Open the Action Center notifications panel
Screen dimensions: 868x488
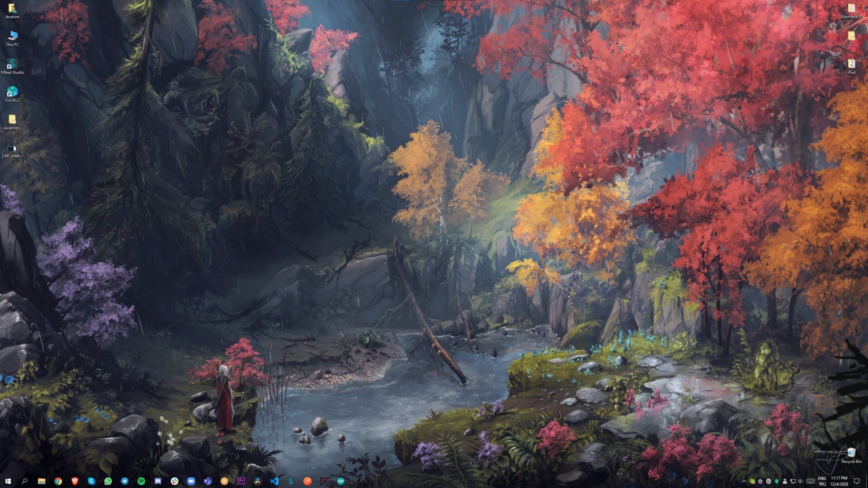point(857,481)
